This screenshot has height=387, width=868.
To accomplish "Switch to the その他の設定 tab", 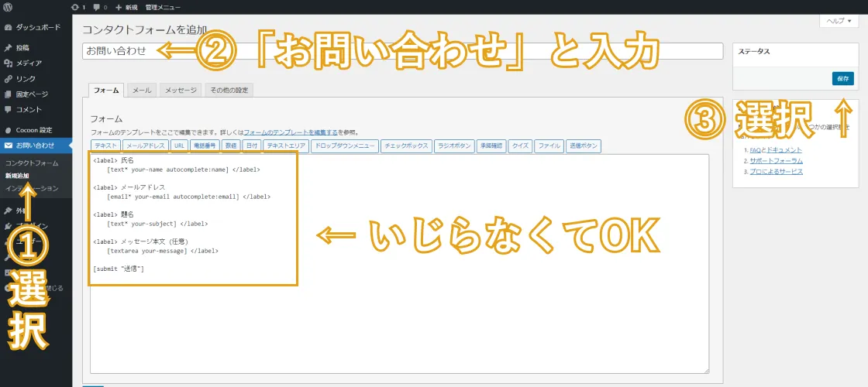I will pos(229,91).
